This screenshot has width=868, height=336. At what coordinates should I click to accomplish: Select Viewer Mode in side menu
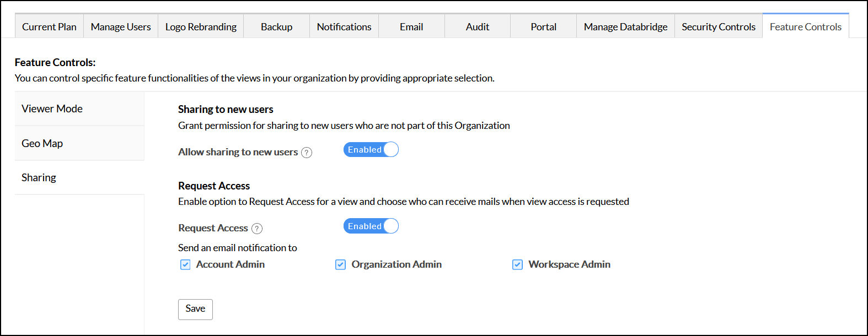point(52,109)
